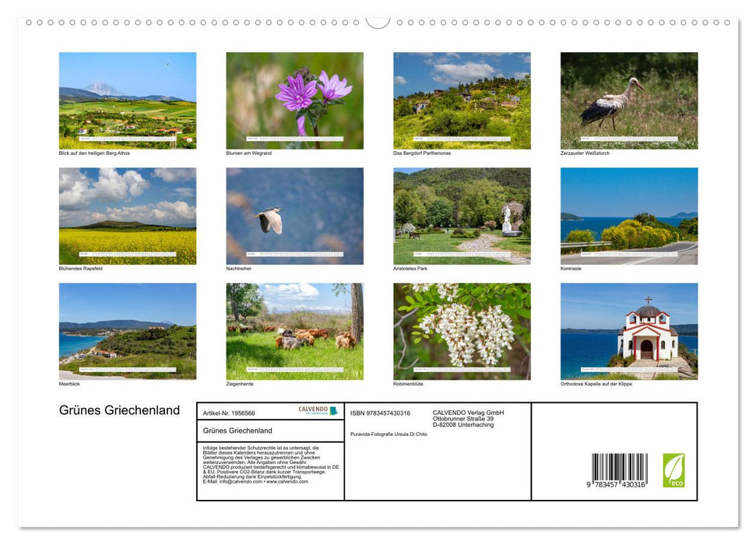Expand the CALVENDO Verlag address block
This screenshot has height=545, width=756.
click(467, 417)
